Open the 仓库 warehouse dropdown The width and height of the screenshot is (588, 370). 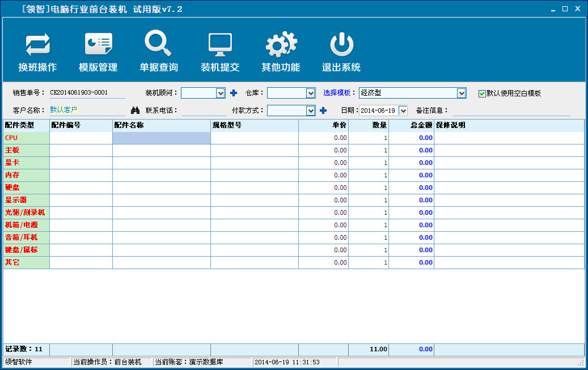click(310, 93)
